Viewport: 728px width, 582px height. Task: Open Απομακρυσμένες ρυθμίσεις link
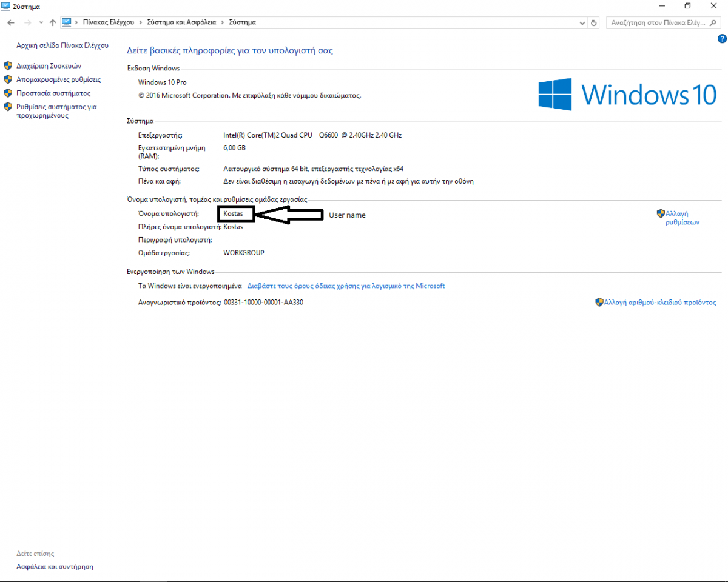pos(59,79)
